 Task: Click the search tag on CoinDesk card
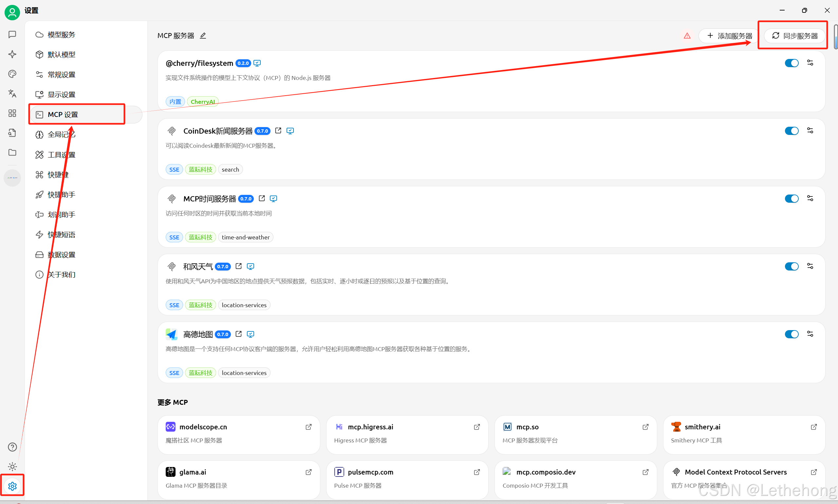(230, 169)
